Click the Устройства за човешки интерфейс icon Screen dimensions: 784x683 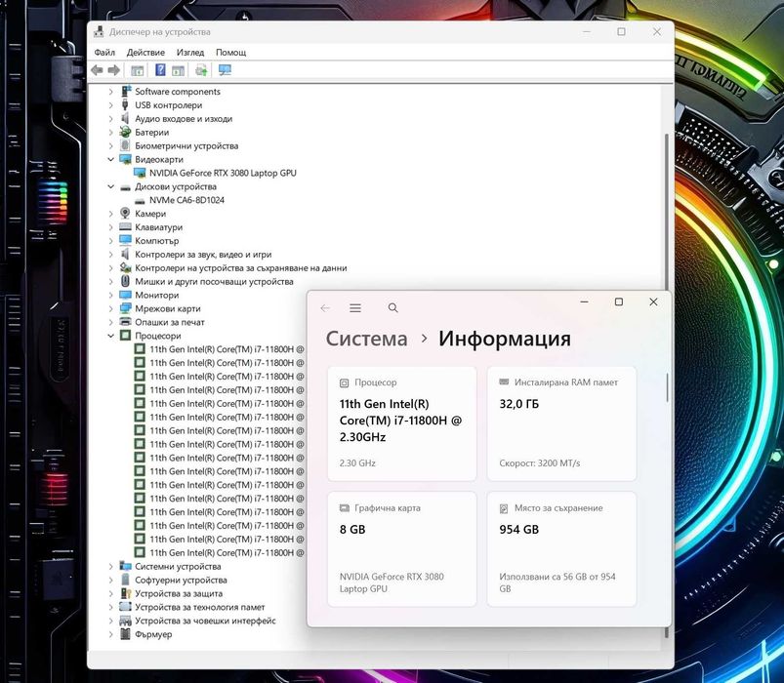(x=125, y=621)
